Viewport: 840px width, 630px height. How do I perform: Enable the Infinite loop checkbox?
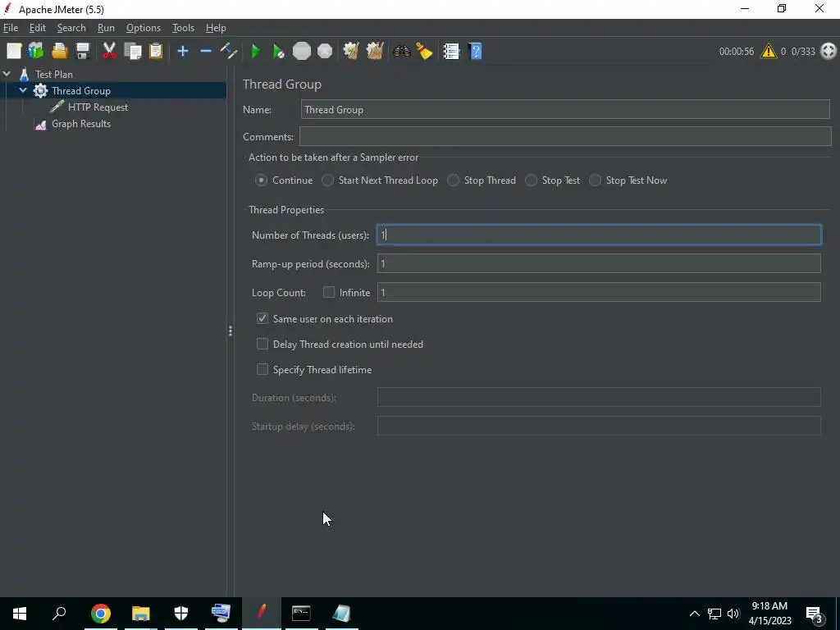[x=329, y=292]
